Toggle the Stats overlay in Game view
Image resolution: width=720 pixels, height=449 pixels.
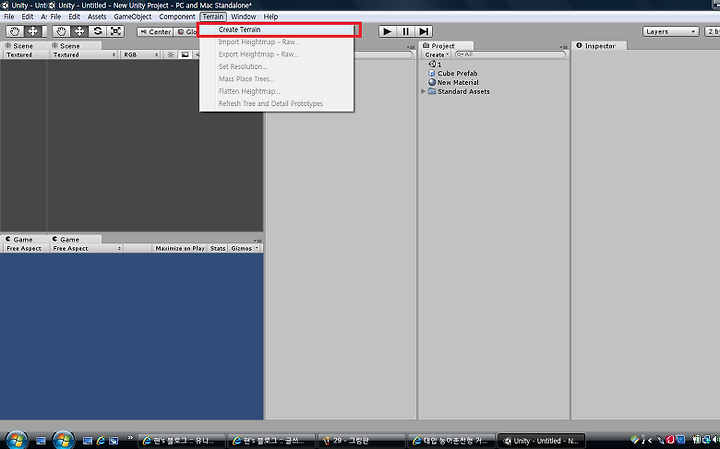coord(218,248)
